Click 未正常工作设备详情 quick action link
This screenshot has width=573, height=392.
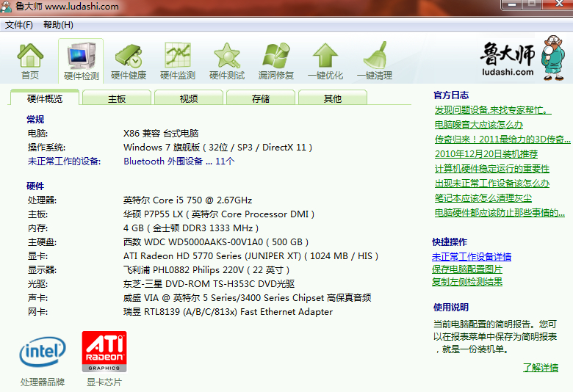472,257
